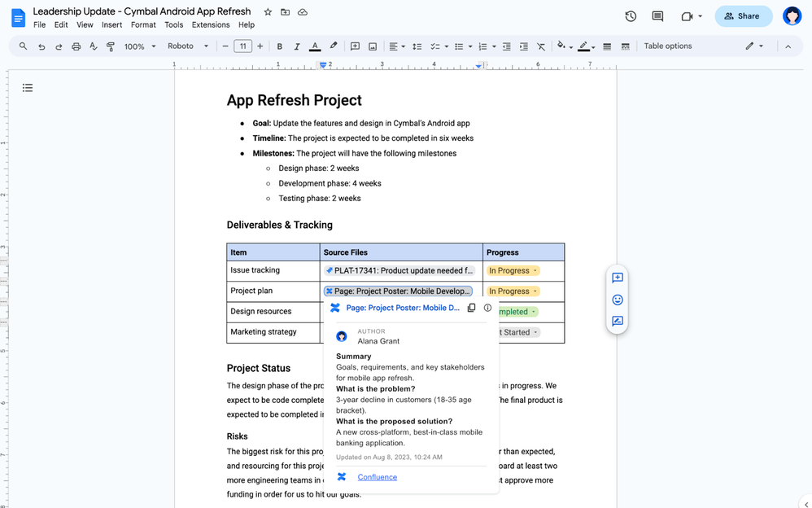Collapse the toolbar with the chevron
The height and width of the screenshot is (508, 812).
788,46
